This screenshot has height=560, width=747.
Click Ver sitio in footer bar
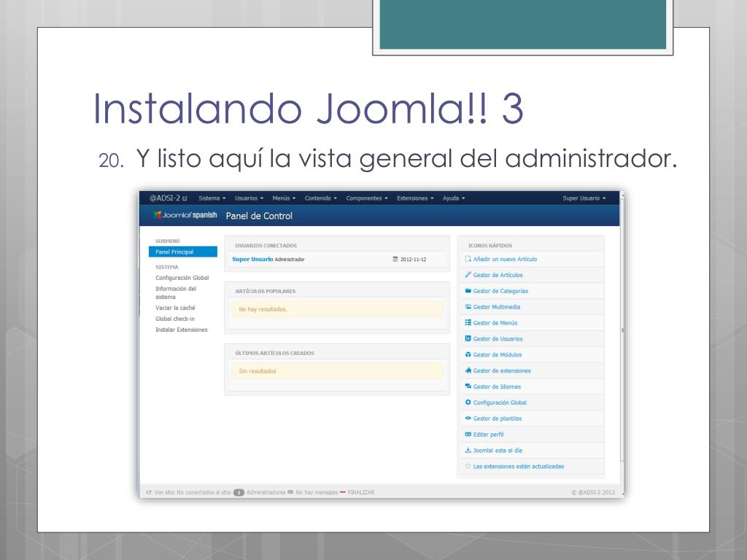(x=164, y=492)
